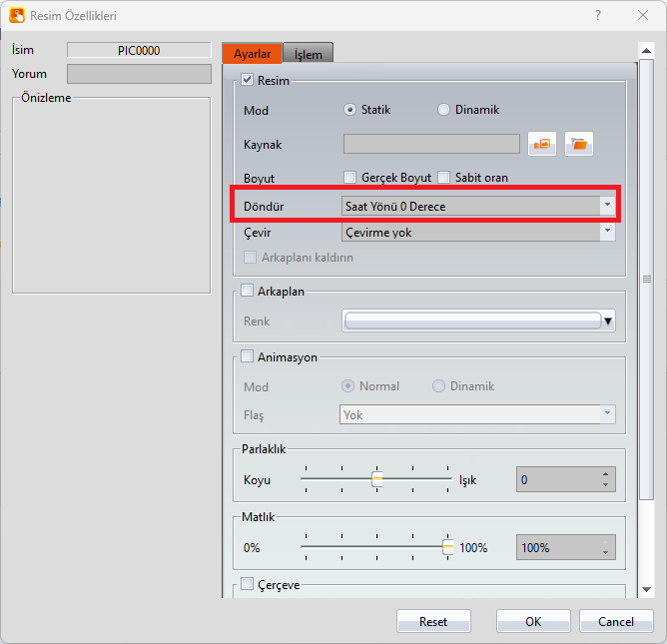The height and width of the screenshot is (644, 667).
Task: Enable the Resim checkbox
Action: point(249,80)
